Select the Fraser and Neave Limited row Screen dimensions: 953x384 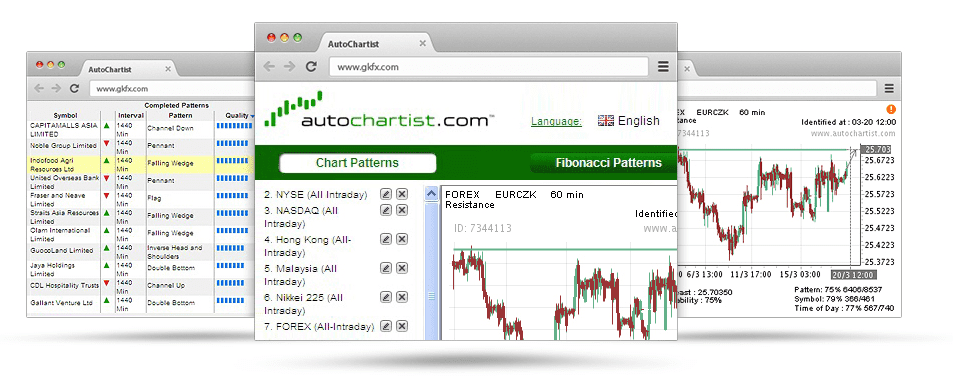(x=141, y=199)
